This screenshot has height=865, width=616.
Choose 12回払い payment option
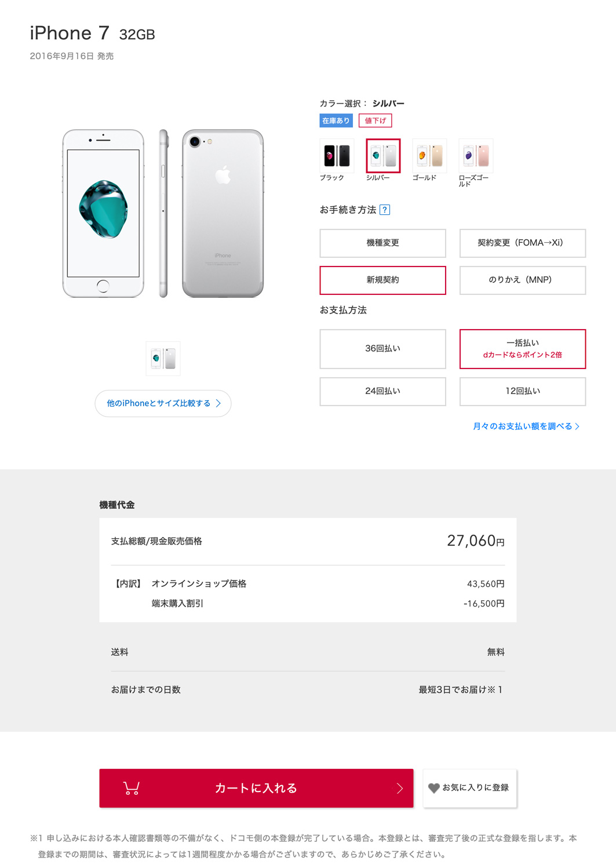pyautogui.click(x=523, y=392)
